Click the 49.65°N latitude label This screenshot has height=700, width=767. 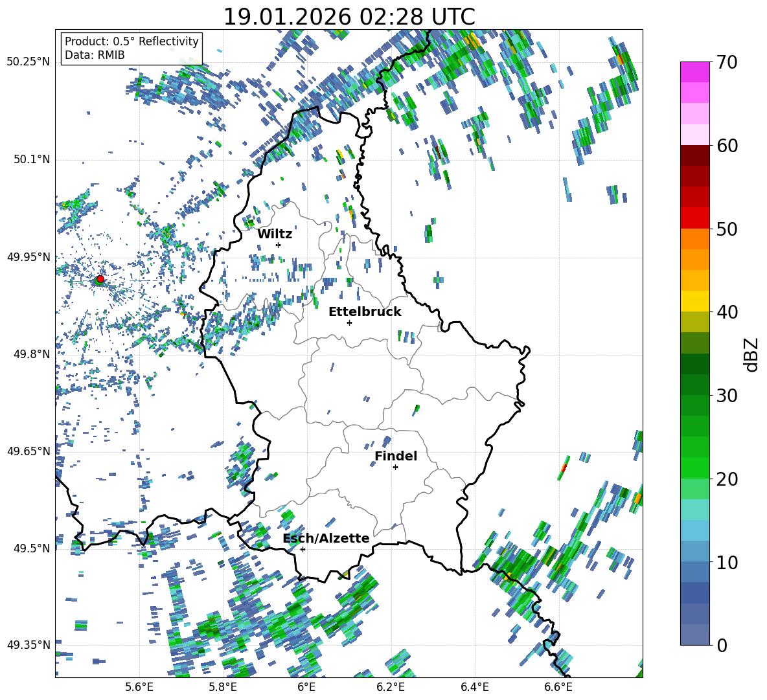point(29,451)
